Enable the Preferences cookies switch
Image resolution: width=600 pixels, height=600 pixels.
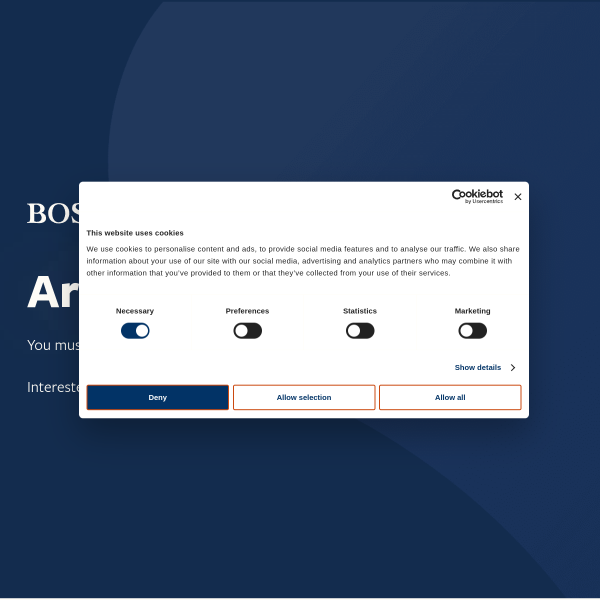point(248,331)
